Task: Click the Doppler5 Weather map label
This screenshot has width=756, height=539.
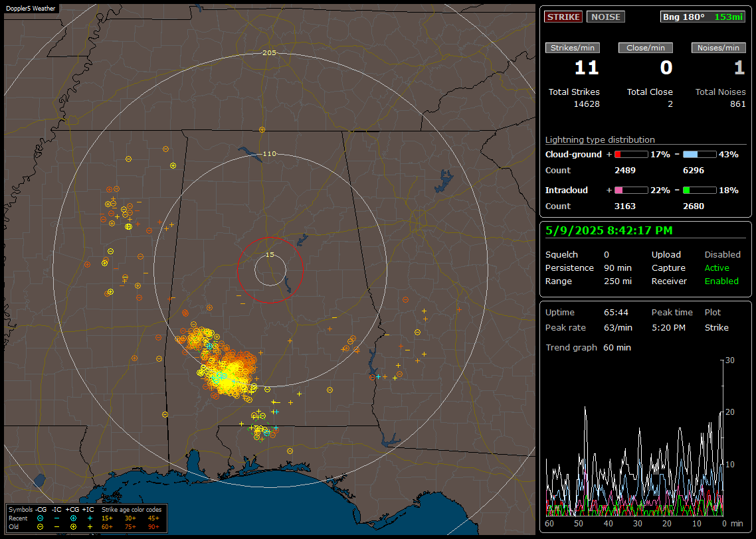Action: coord(31,9)
